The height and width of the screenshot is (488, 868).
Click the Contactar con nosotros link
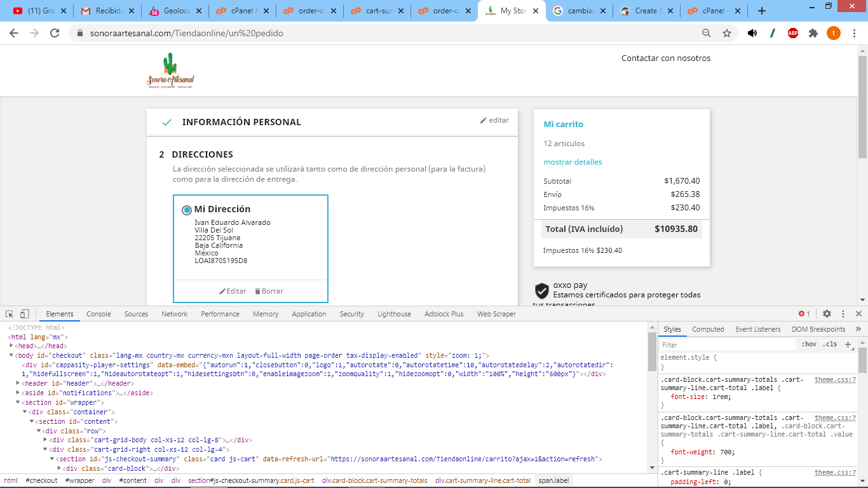click(x=666, y=58)
